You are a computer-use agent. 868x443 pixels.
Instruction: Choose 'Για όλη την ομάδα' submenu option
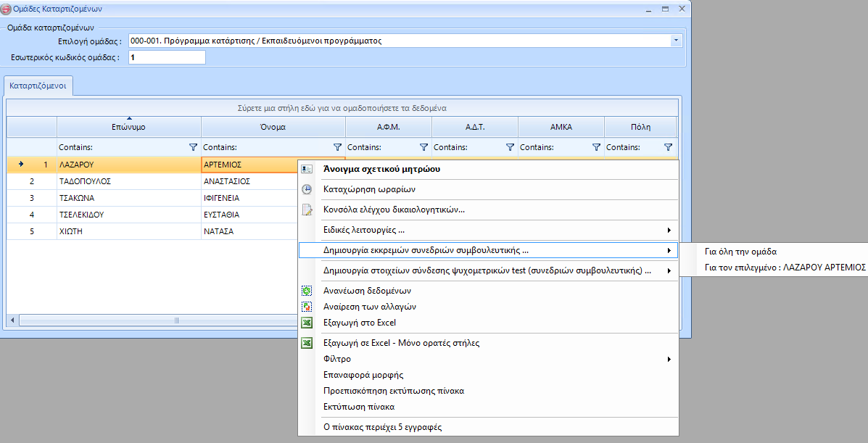740,252
